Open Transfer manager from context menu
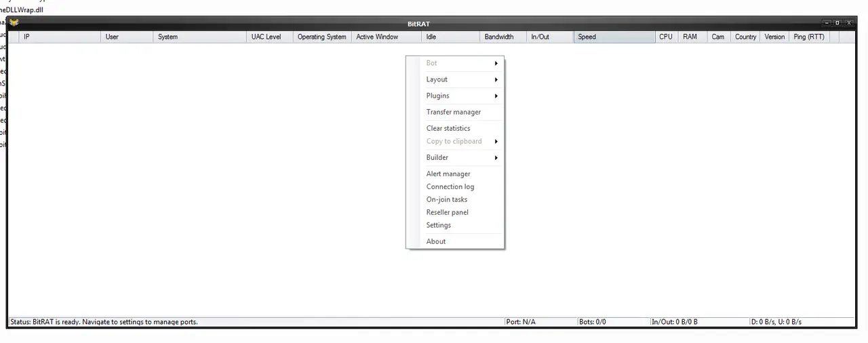Screen dimensions: 868x343 [x=454, y=113]
